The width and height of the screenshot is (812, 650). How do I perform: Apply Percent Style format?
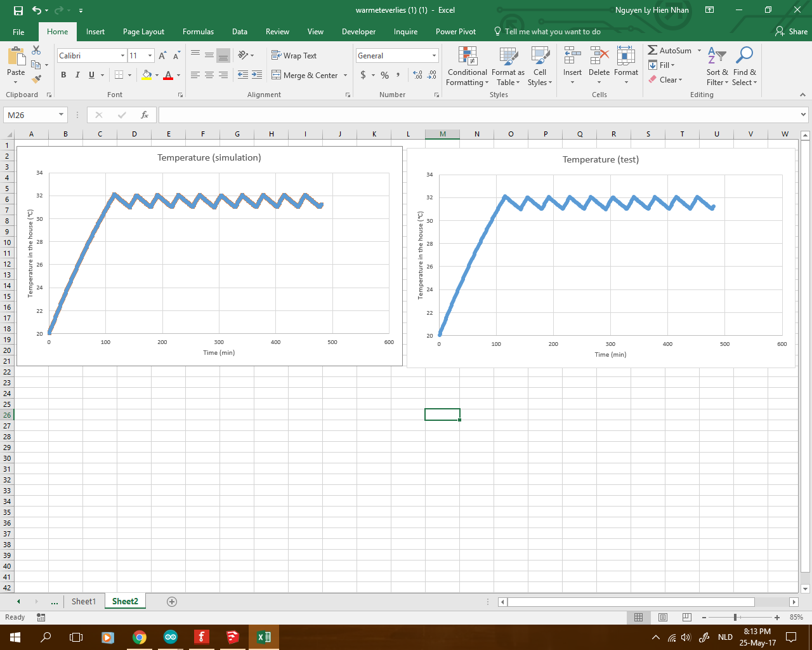pos(384,75)
